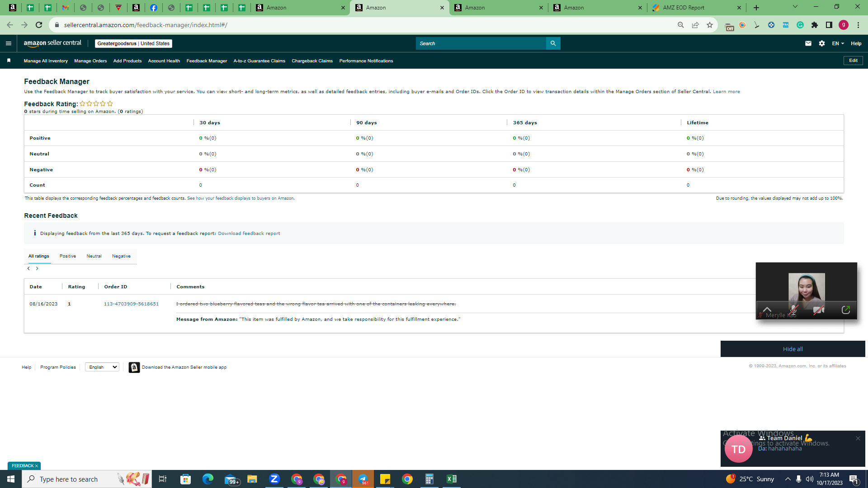Open Chrome's tab search chevron
Image resolution: width=868 pixels, height=488 pixels.
pos(795,7)
